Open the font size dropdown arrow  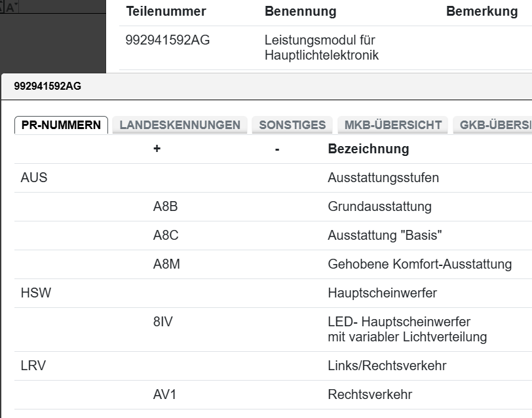[16, 3]
